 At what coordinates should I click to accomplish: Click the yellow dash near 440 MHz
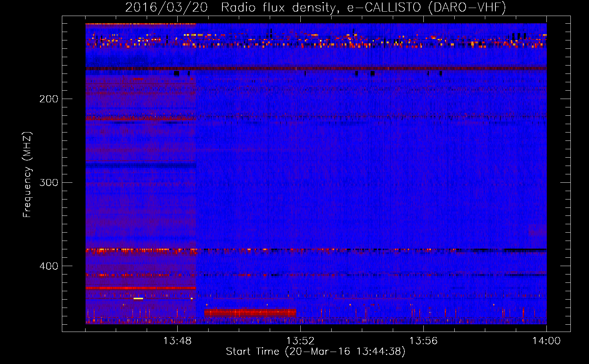(138, 298)
